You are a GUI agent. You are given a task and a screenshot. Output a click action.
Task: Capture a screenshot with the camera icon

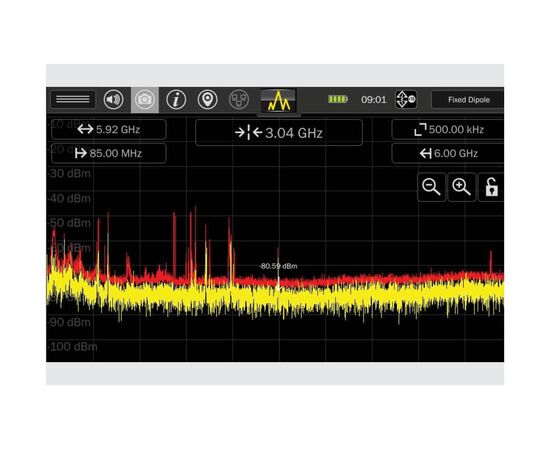click(x=145, y=100)
